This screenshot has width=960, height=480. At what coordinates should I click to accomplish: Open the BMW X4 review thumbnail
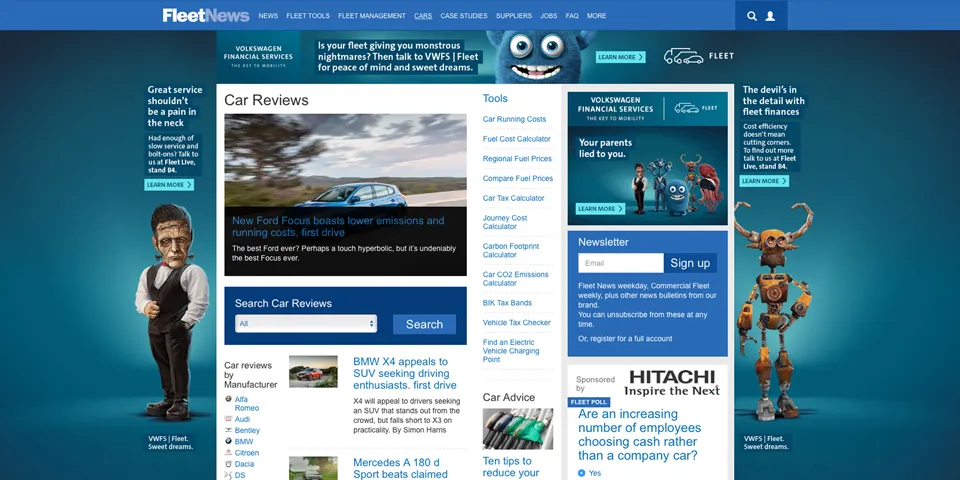[313, 371]
